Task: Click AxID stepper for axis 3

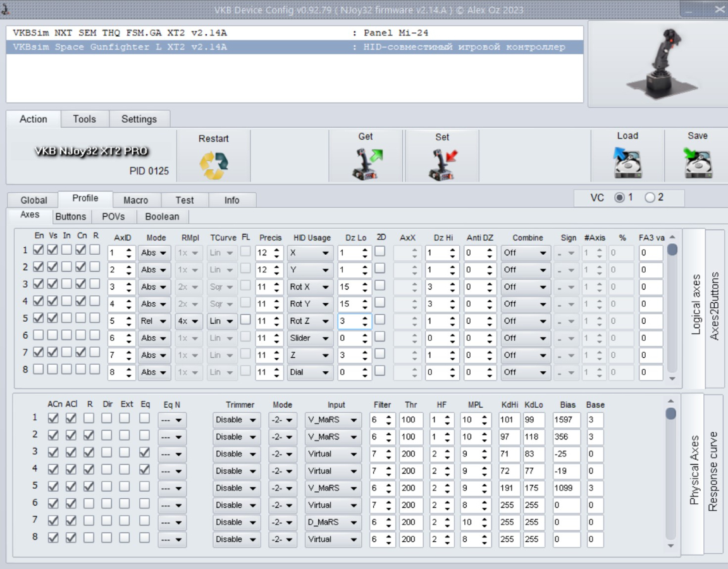Action: point(129,287)
